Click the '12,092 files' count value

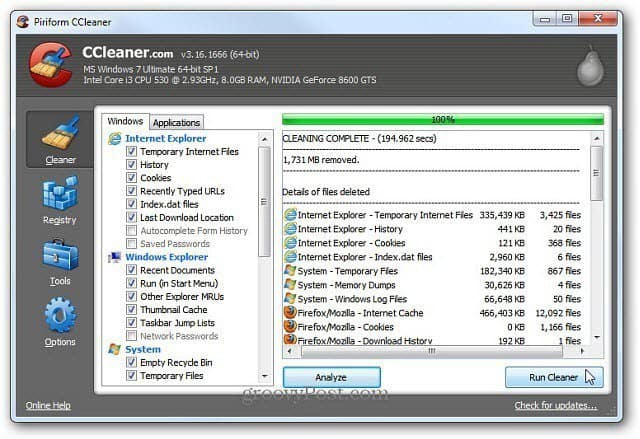tap(558, 313)
